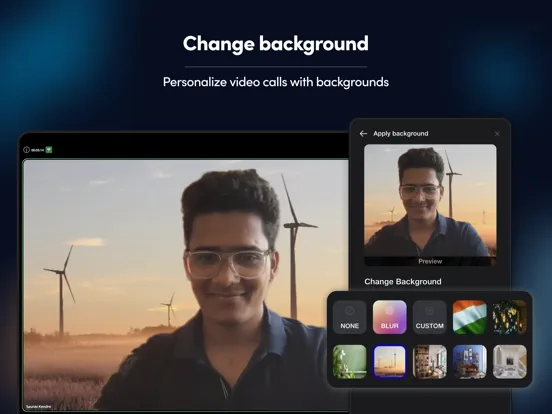Viewport: 552px width, 414px height.
Task: Click the 'Change Background' section label
Action: click(x=403, y=282)
